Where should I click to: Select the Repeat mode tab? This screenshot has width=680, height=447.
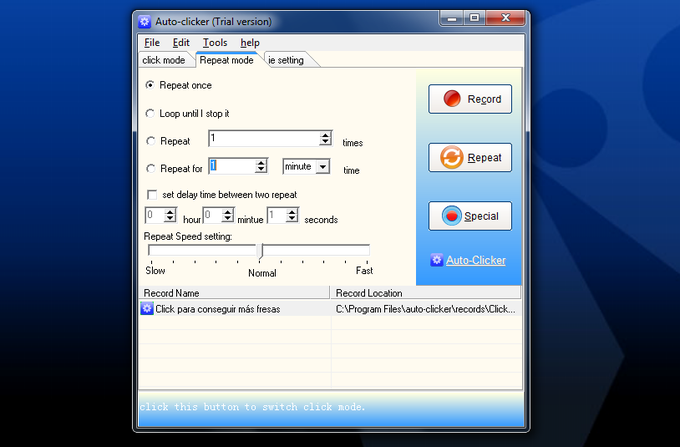226,60
